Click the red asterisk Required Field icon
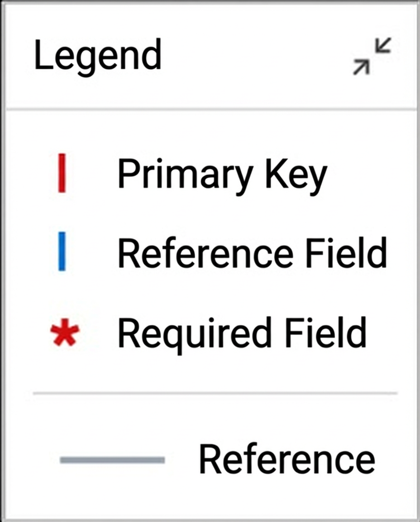This screenshot has height=522, width=420. [x=65, y=332]
